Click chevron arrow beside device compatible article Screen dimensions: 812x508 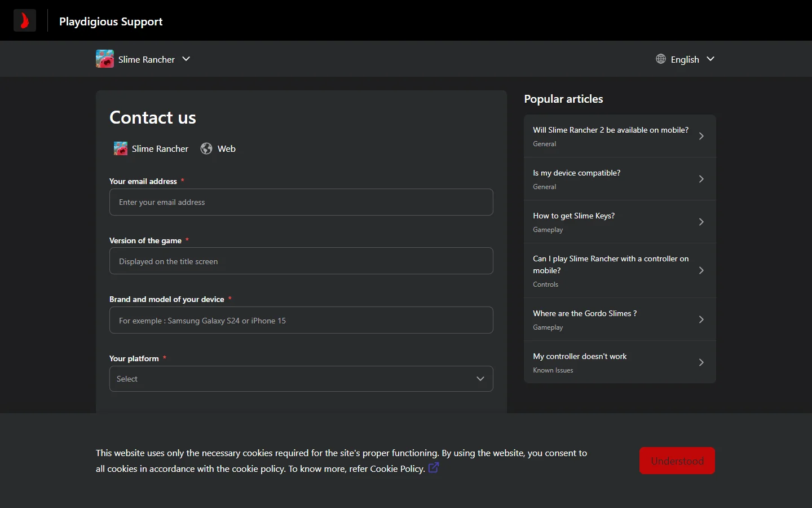(701, 179)
